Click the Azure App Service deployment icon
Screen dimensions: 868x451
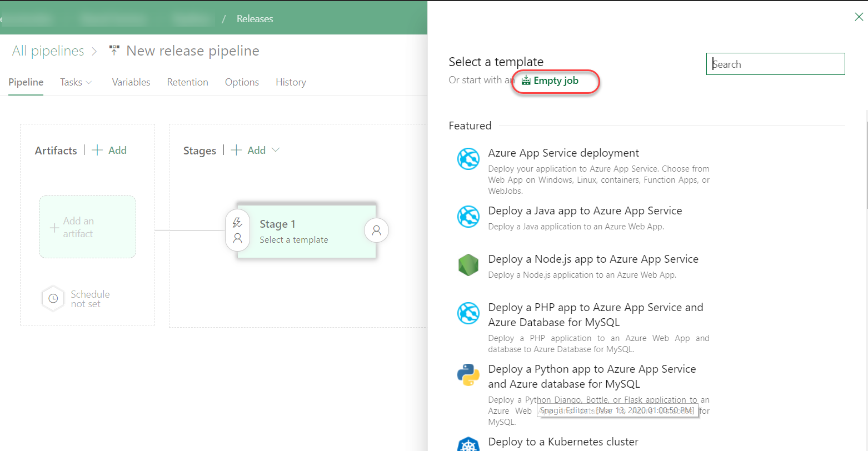[468, 159]
